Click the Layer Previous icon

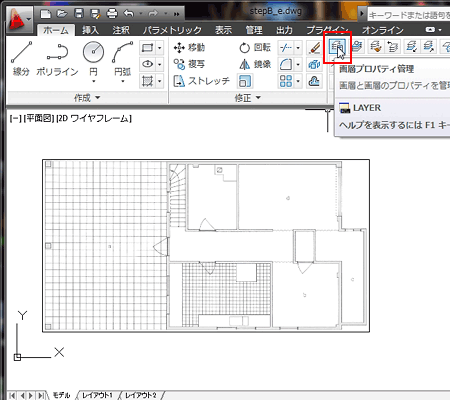[x=393, y=47]
